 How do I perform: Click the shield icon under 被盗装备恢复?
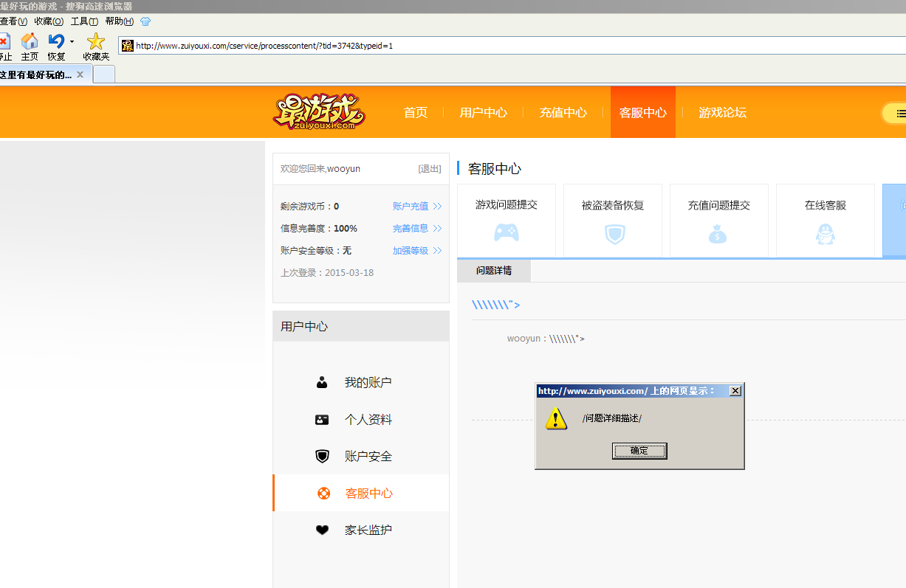click(x=614, y=235)
